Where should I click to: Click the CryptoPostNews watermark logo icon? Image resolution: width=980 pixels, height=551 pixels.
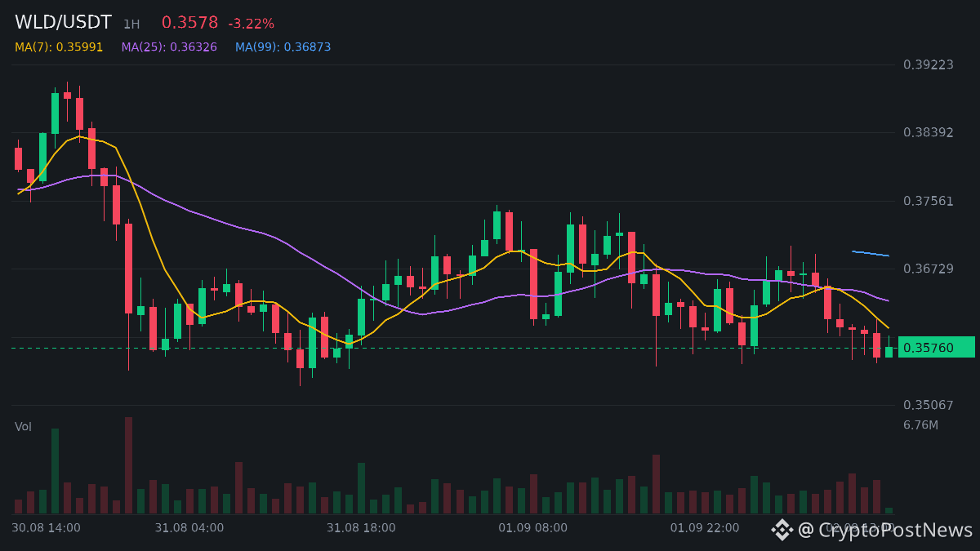point(782,530)
